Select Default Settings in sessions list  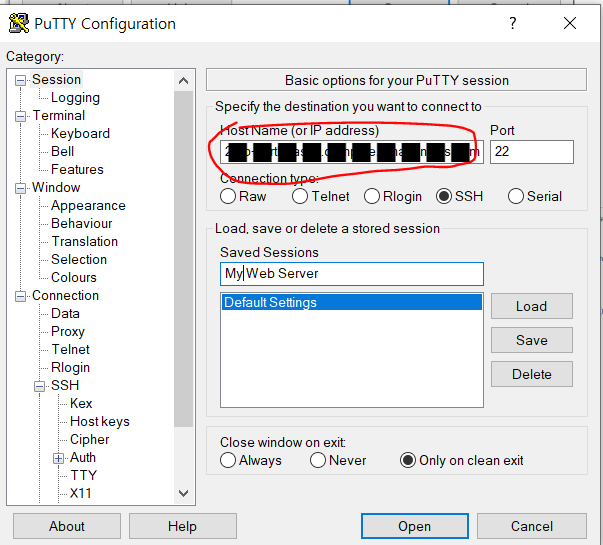[x=351, y=302]
